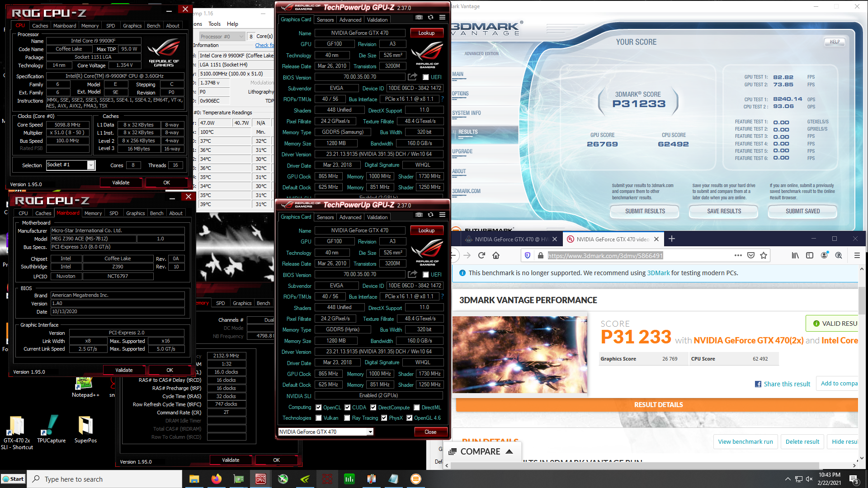The height and width of the screenshot is (488, 868).
Task: Click the screenshot camera icon in the top GPU-Z window
Action: click(x=419, y=18)
